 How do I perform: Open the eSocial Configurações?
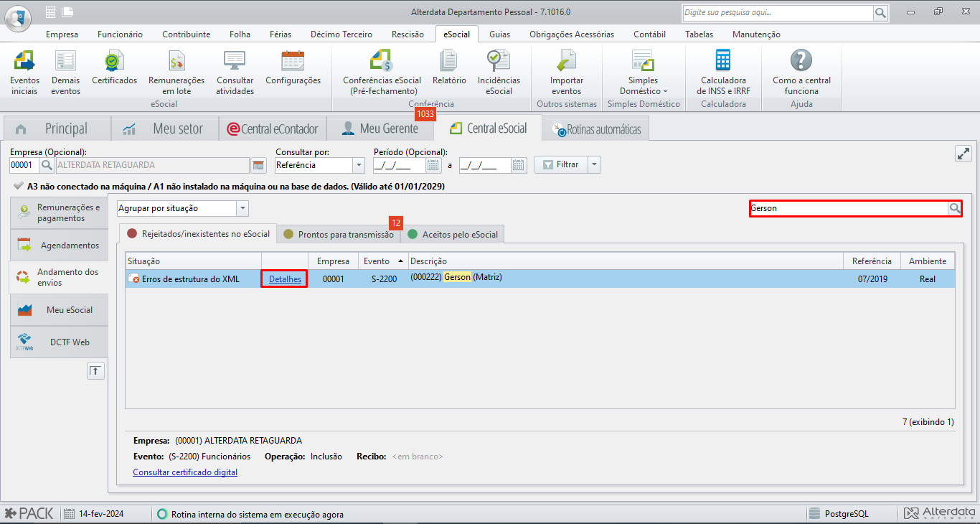[293, 68]
